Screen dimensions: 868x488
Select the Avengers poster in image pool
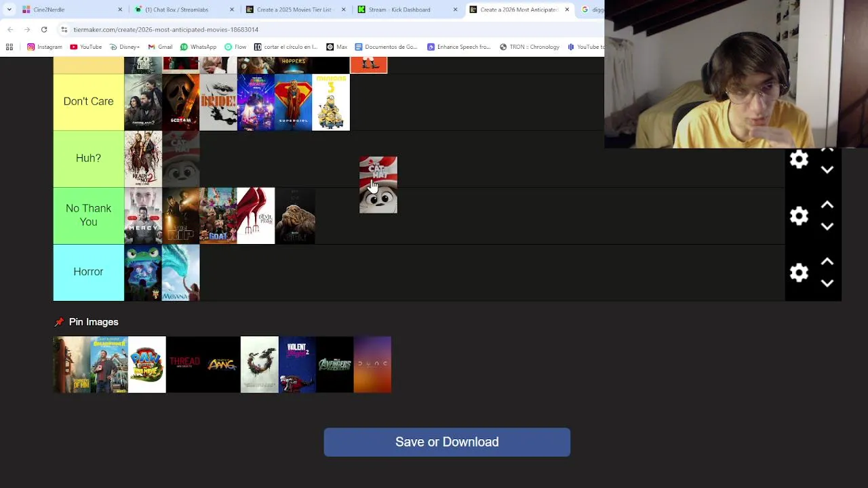[334, 365]
